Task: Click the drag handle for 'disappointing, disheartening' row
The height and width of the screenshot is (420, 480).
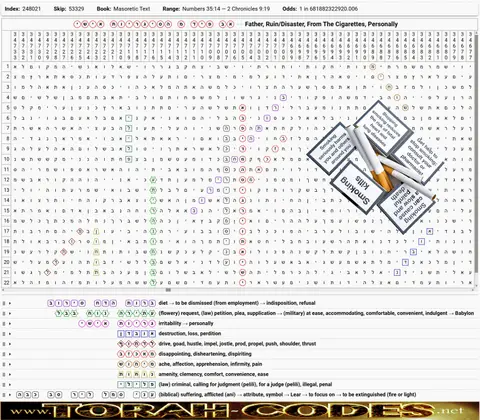Action: [4, 354]
